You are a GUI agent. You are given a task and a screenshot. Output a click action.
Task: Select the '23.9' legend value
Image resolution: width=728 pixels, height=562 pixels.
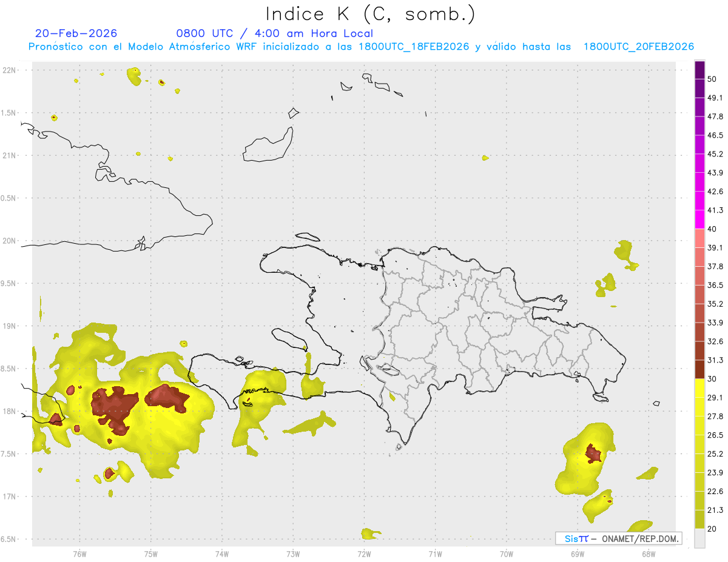715,473
